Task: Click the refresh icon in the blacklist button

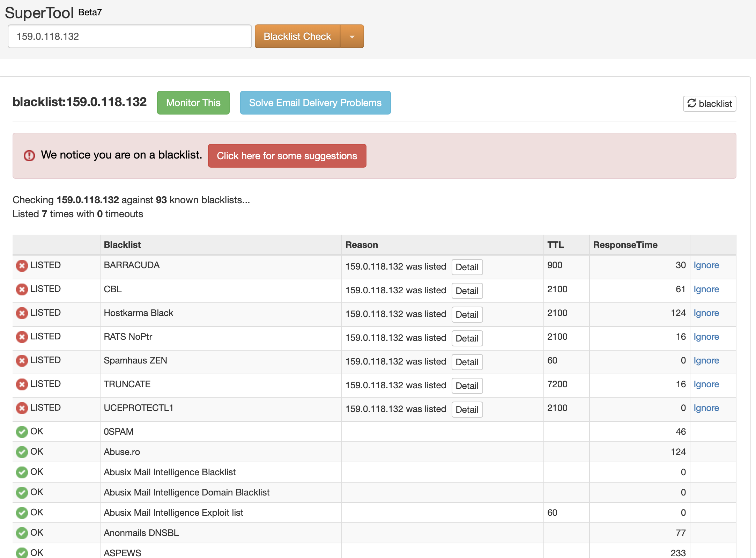Action: click(x=692, y=103)
